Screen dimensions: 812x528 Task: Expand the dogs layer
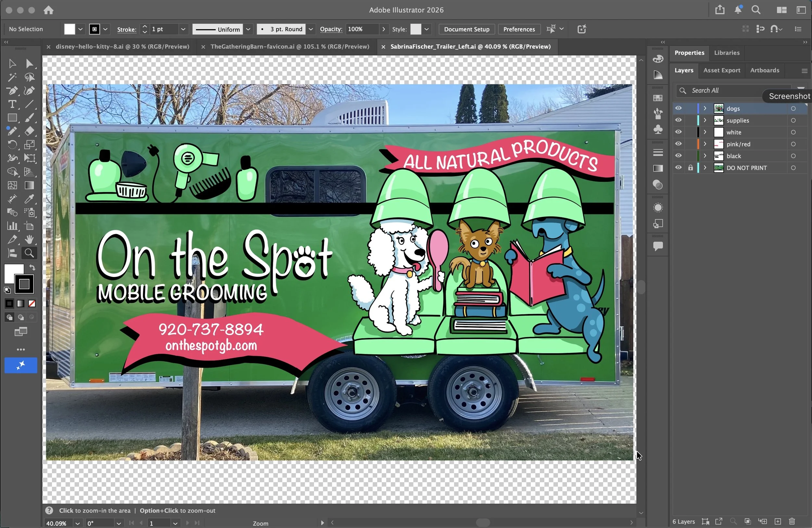pyautogui.click(x=705, y=108)
